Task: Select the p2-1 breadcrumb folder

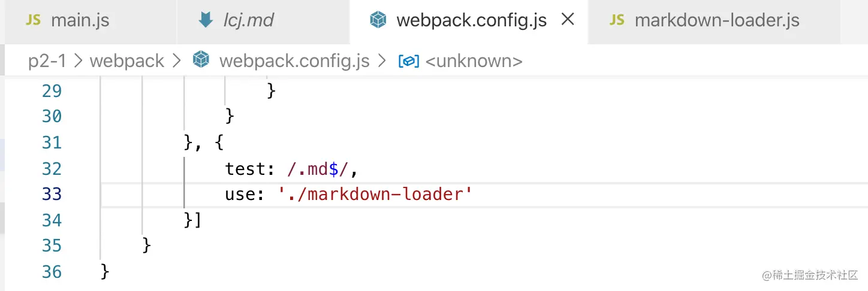Action: point(47,60)
